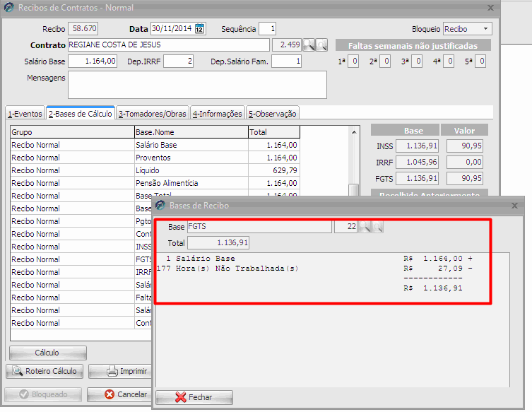Image resolution: width=532 pixels, height=412 pixels.
Task: Select the 'Líquido' row showing 629,79
Action: coord(155,170)
